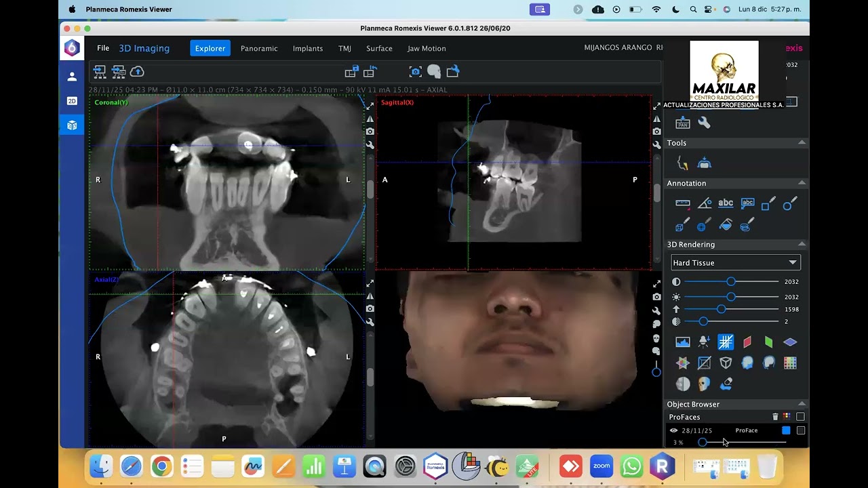Pick the underlined abc text annotation tool
Viewport: 868px width, 488px height.
coord(726,203)
